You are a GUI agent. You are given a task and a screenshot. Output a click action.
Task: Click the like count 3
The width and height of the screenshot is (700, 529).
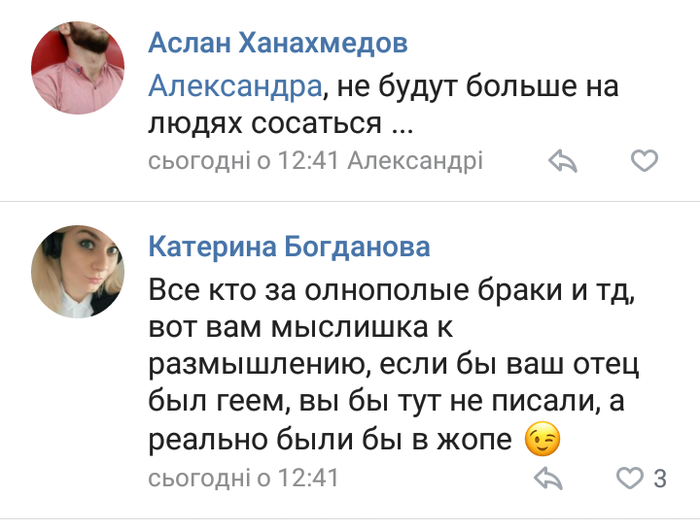659,479
